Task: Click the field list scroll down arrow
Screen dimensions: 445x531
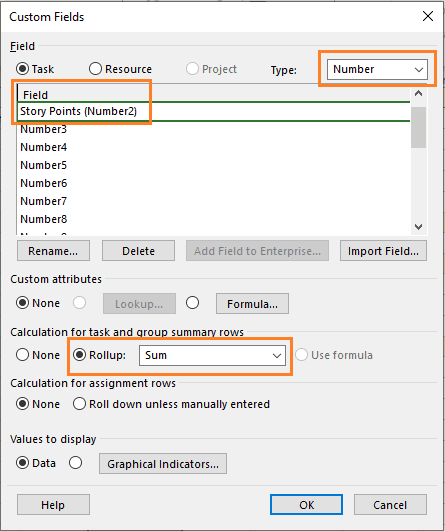Action: pyautogui.click(x=419, y=227)
